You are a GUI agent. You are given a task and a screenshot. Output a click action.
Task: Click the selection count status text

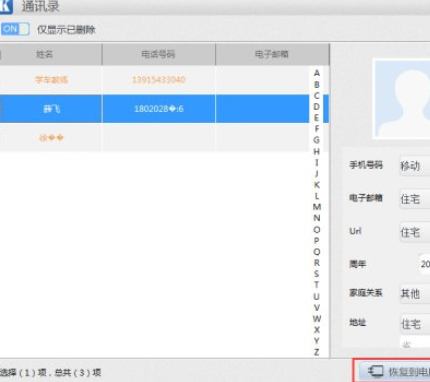[x=50, y=373]
